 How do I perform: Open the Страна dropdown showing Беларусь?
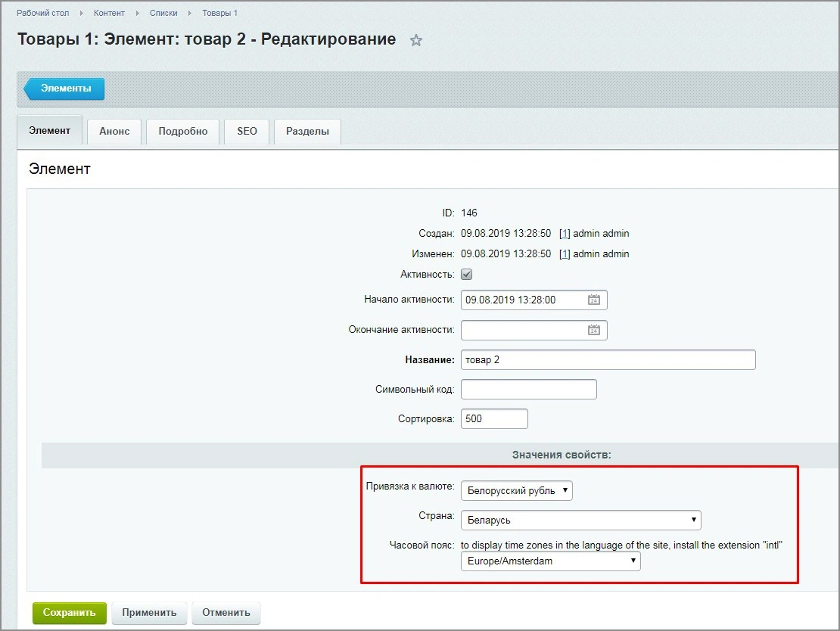click(580, 520)
